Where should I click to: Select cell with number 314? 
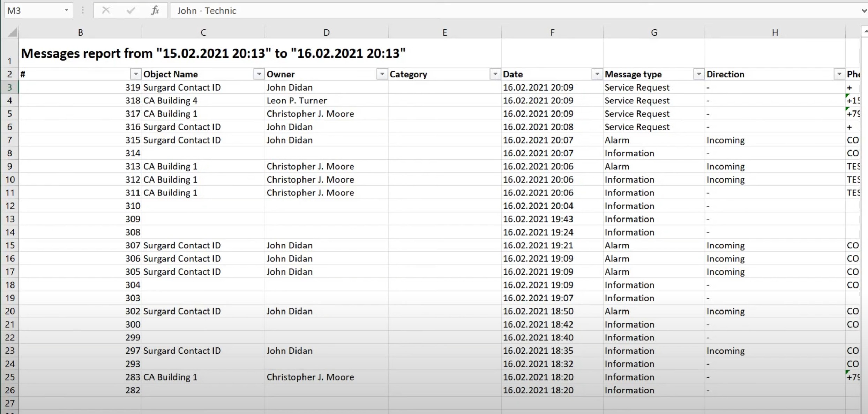pos(80,153)
